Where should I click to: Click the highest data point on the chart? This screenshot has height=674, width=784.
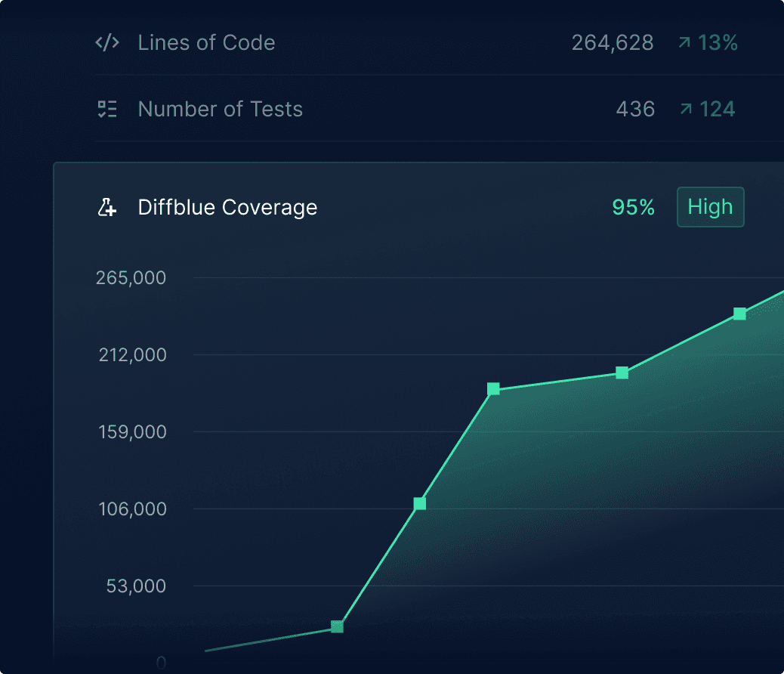739,313
